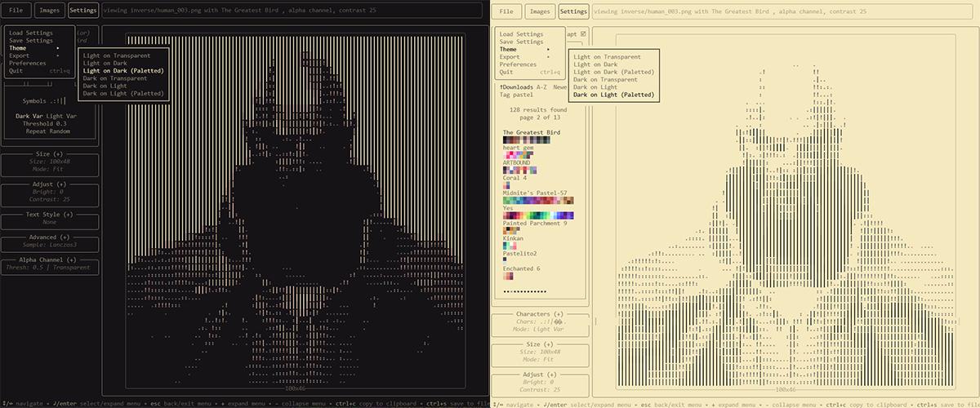Image resolution: width=980 pixels, height=408 pixels.
Task: Expand Theme submenu in dark window
Action: [33, 48]
